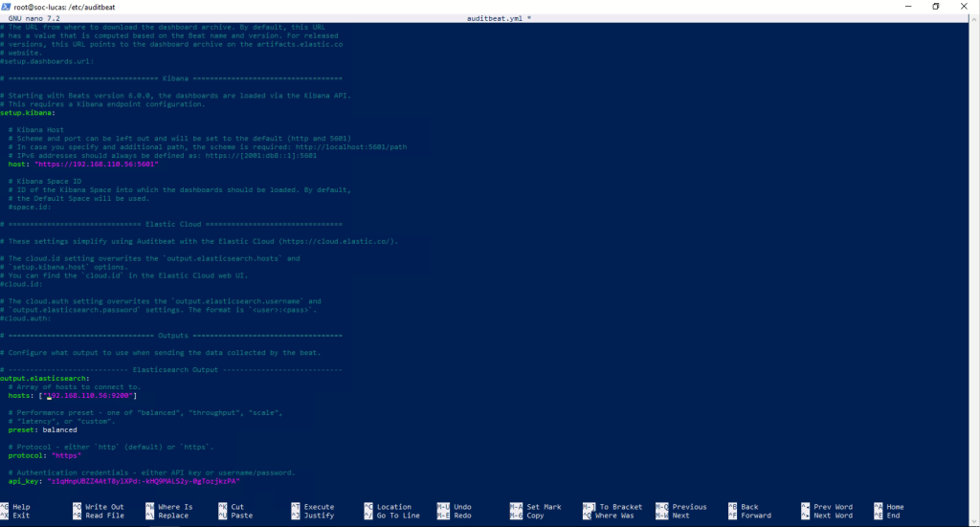980x527 pixels.
Task: Maximize the terminal window
Action: [935, 7]
